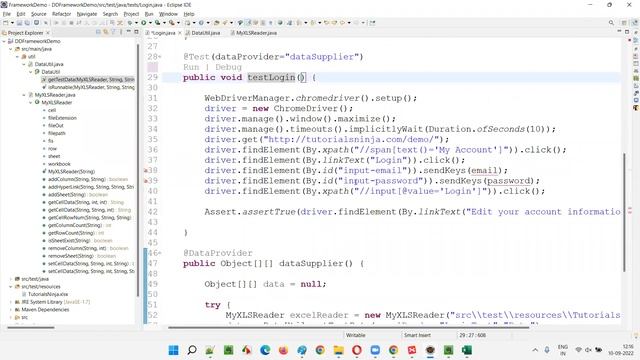Open Zoom app from taskbar

point(375,350)
